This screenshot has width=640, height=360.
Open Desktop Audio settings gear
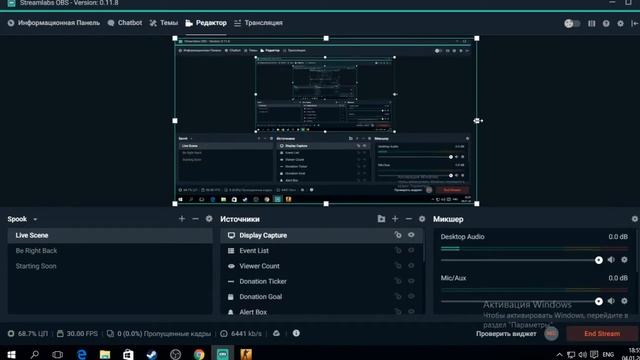624,260
